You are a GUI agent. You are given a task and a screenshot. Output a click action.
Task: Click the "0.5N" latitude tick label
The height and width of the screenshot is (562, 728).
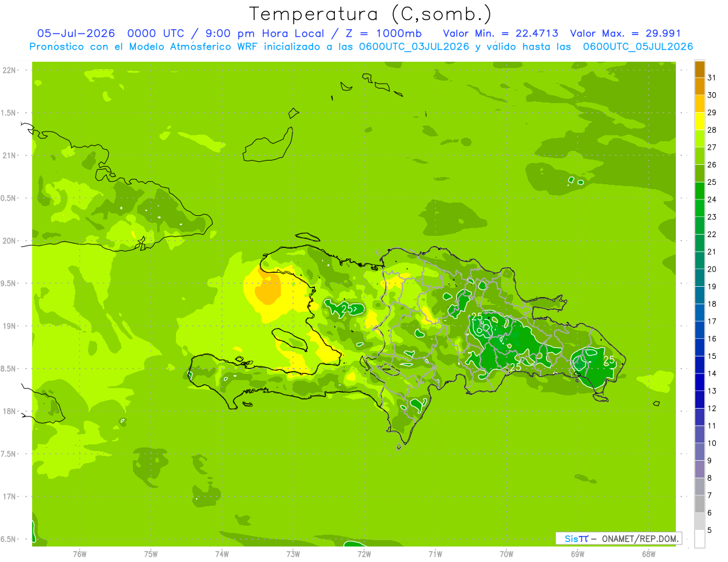(x=8, y=198)
